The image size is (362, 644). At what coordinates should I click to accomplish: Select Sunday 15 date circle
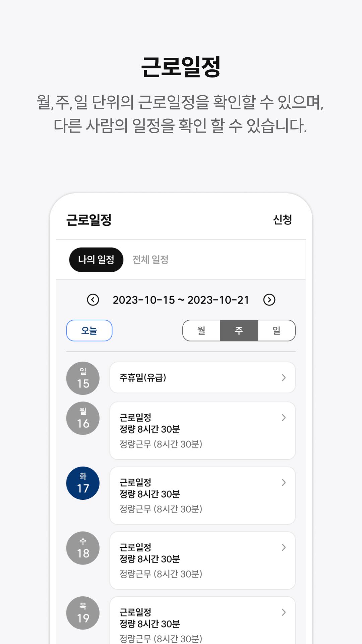point(83,378)
